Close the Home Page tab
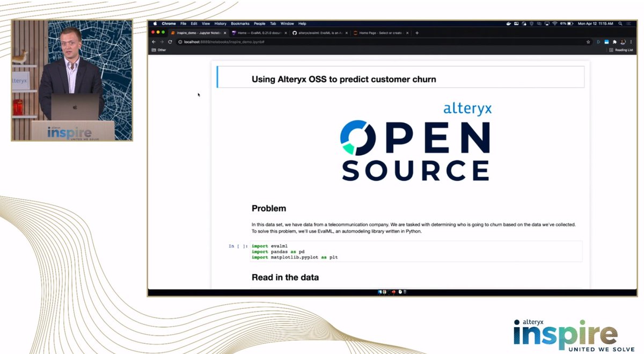This screenshot has width=644, height=354. pos(407,33)
